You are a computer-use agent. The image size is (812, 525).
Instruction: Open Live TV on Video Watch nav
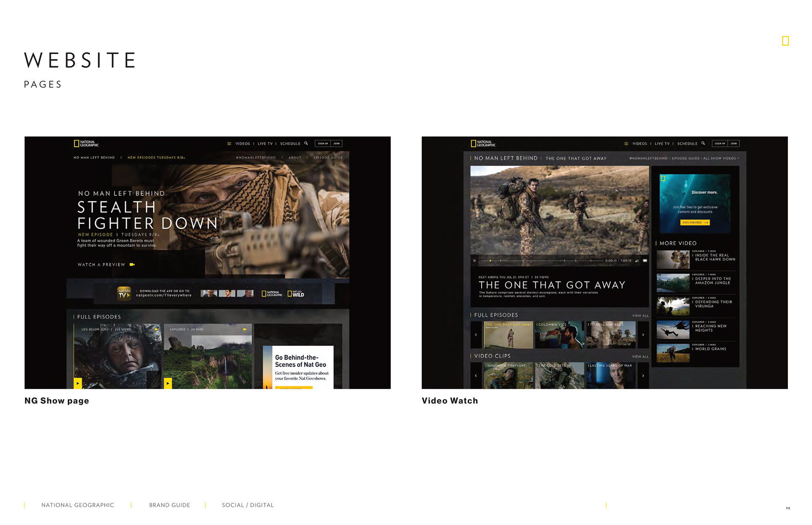pos(662,144)
